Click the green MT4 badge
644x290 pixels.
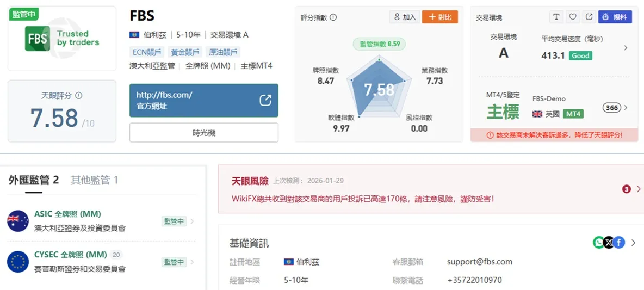pyautogui.click(x=573, y=114)
